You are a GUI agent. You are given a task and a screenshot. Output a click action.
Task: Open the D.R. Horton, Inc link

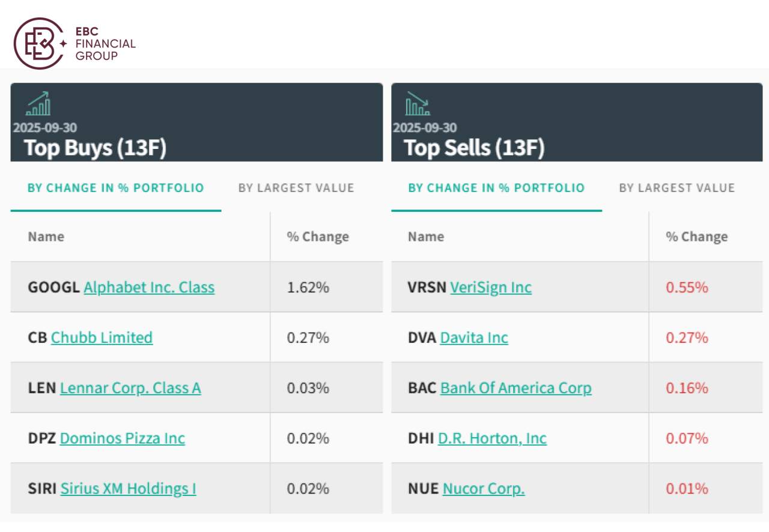[x=491, y=438]
